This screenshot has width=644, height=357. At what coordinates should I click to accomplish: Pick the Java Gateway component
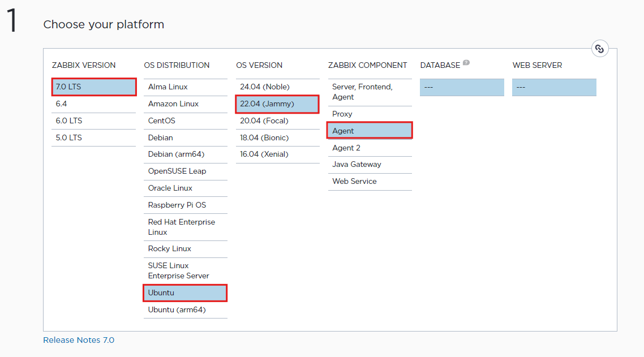coord(370,165)
